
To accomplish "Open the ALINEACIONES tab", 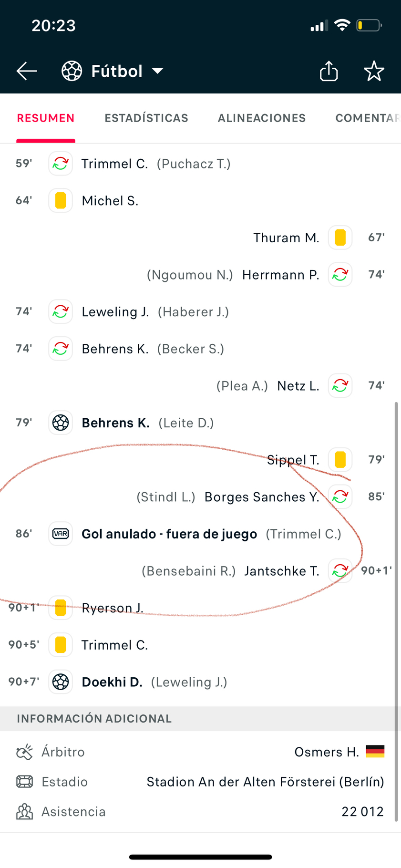I will coord(262,118).
